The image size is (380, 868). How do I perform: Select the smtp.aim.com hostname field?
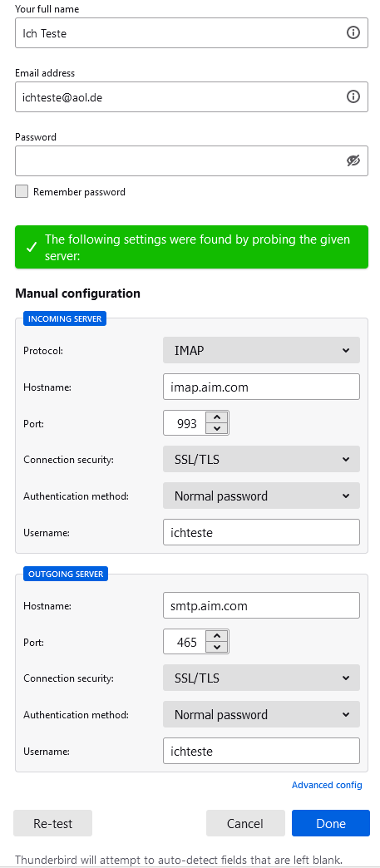tap(261, 605)
